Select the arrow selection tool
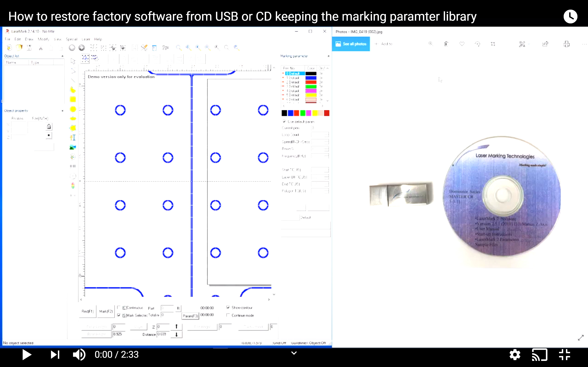Image resolution: width=588 pixels, height=367 pixels. 73,61
